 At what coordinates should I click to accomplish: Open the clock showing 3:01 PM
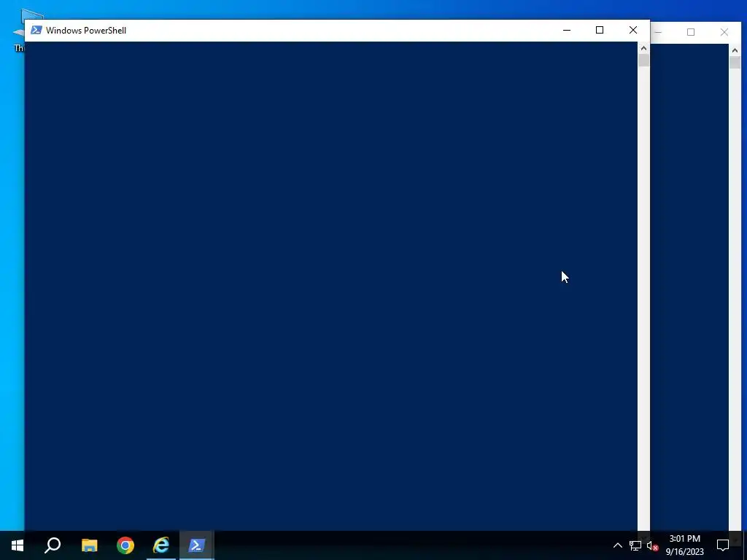684,545
